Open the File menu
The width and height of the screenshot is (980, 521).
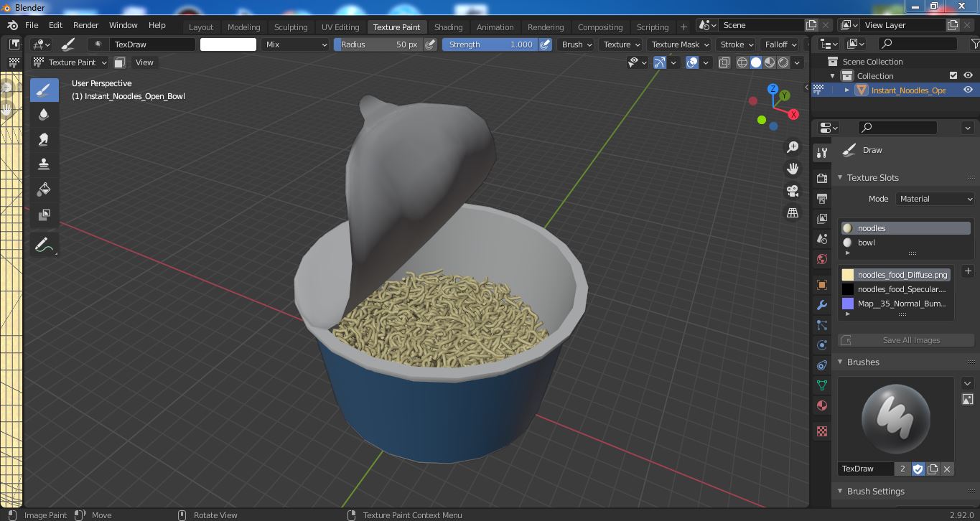tap(32, 25)
